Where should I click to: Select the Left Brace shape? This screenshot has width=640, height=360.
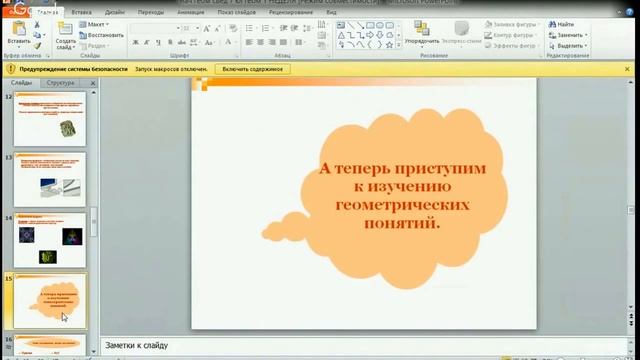pos(370,45)
